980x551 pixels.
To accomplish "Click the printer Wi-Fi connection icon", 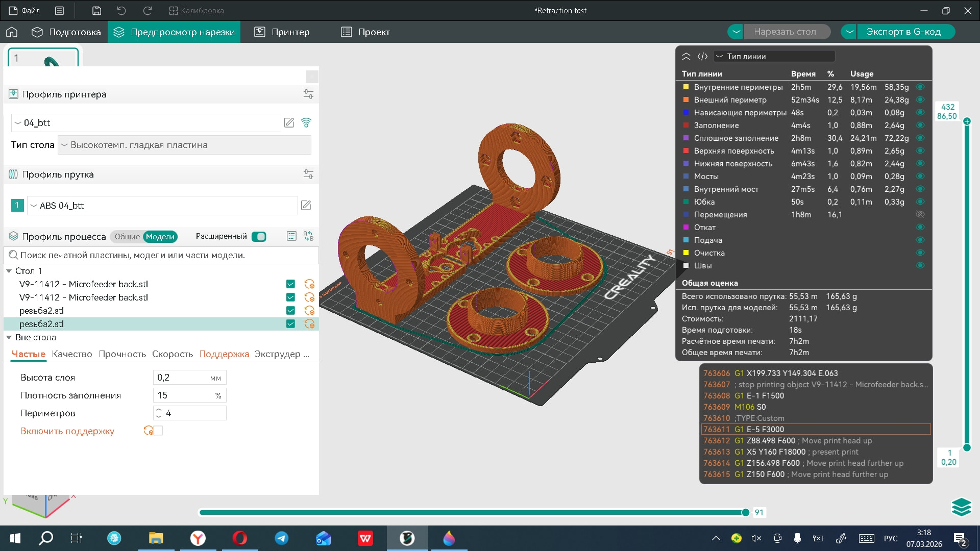I will pos(306,123).
